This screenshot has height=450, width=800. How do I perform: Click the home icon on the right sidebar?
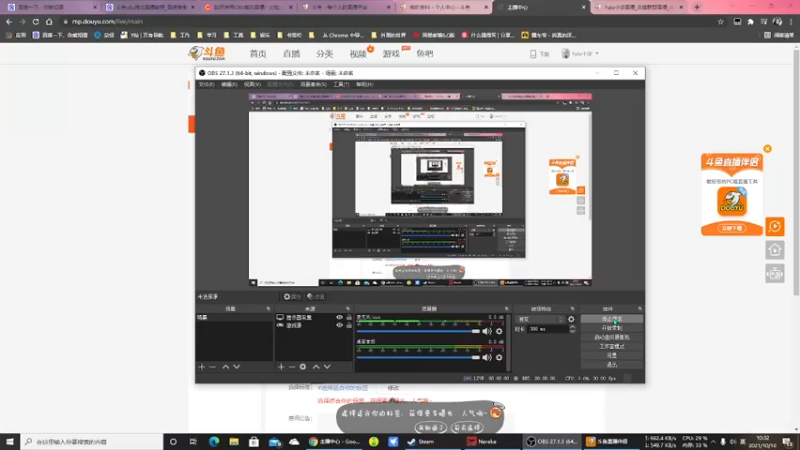click(x=774, y=250)
